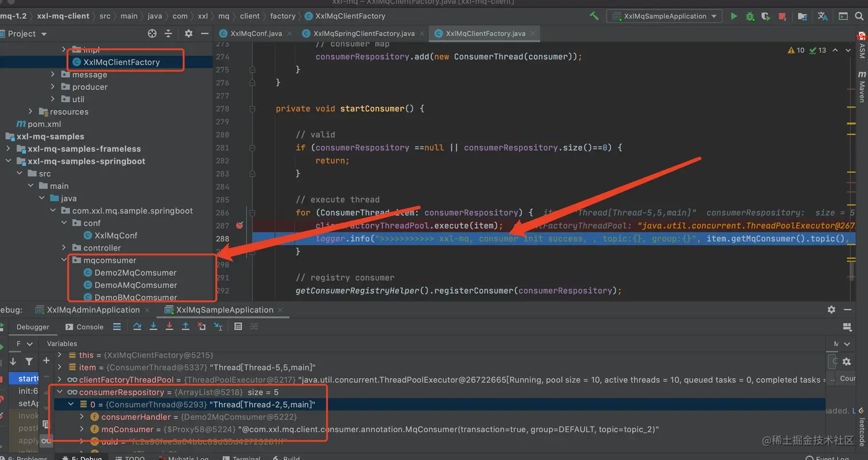Viewport: 868px width, 460px height.
Task: Go to next highlighted error arrow
Action: click(849, 51)
